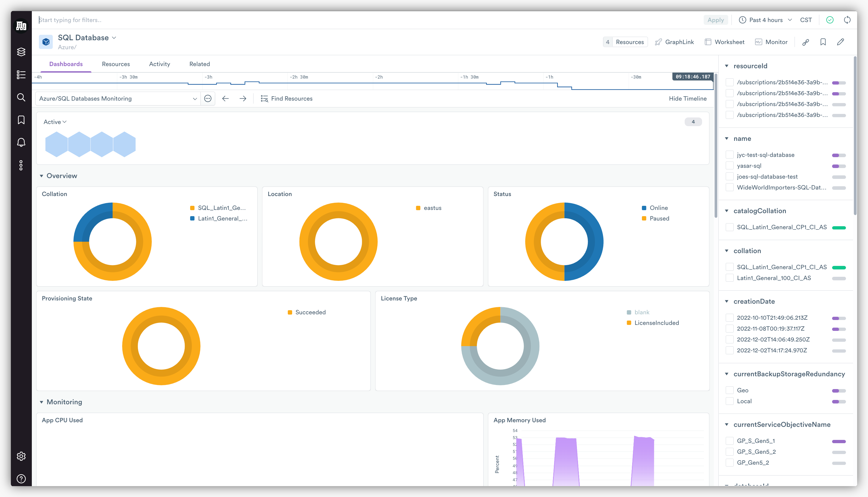Click the last active resource hexagon
The image size is (868, 497).
coord(124,144)
